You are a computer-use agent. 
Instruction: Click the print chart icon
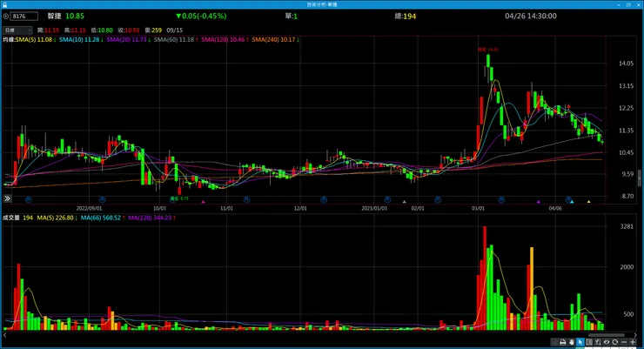[563, 342]
